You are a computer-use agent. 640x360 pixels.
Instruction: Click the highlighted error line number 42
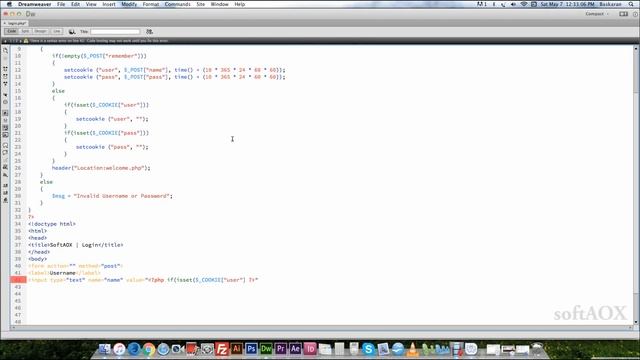[18, 280]
